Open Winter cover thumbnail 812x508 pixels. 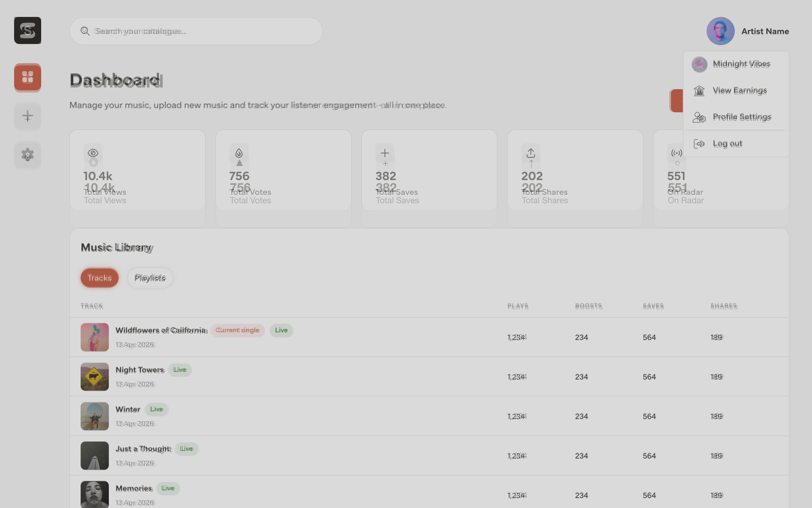coord(95,416)
